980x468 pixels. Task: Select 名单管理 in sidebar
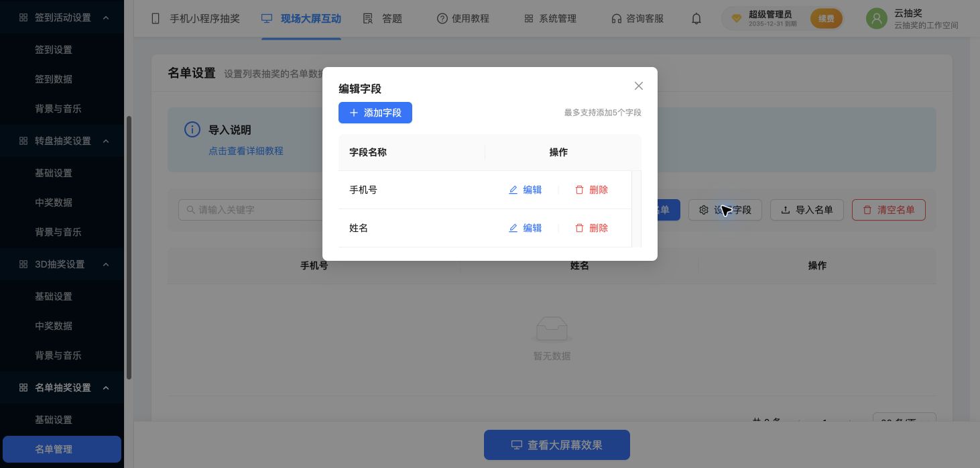coord(62,449)
